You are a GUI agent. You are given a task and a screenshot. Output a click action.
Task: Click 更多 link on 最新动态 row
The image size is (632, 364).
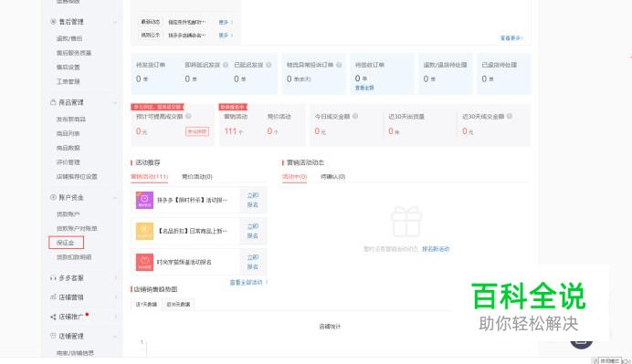click(x=226, y=22)
